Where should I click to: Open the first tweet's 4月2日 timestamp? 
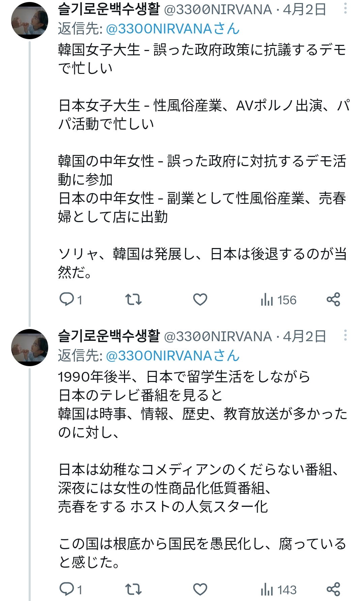[304, 9]
